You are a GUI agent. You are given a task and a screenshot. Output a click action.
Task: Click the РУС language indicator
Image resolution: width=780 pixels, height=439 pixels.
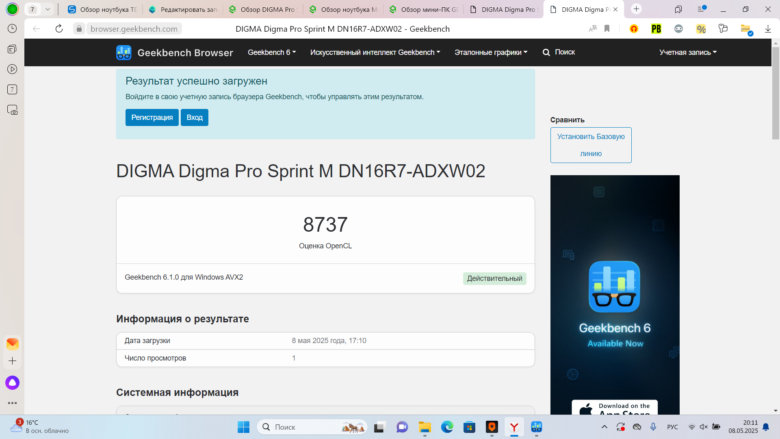click(673, 427)
